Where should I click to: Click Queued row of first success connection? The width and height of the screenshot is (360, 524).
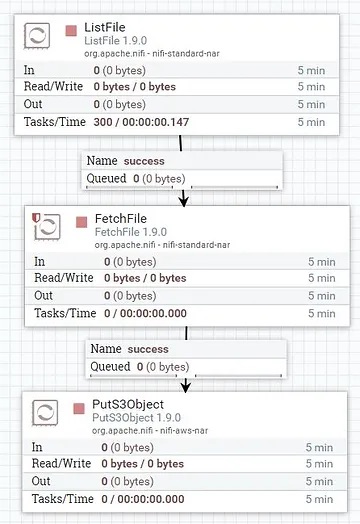click(182, 179)
